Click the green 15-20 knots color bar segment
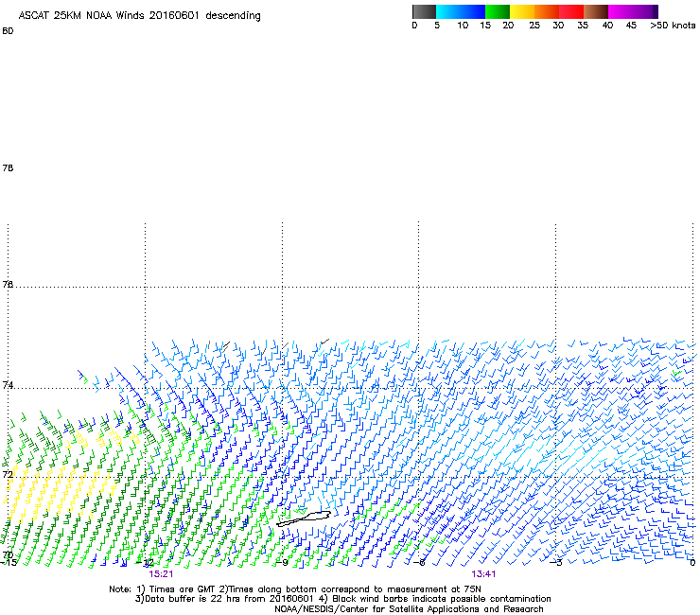This screenshot has height=615, width=700. [x=498, y=11]
